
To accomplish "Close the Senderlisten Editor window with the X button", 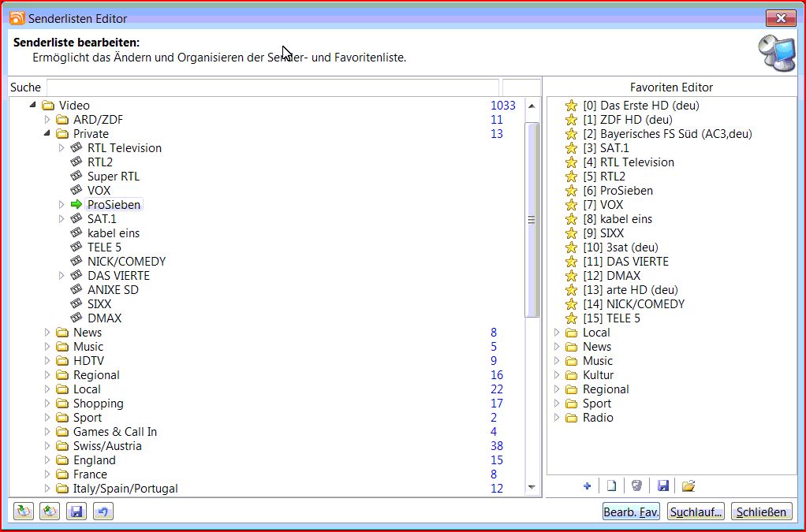I will pos(781,18).
